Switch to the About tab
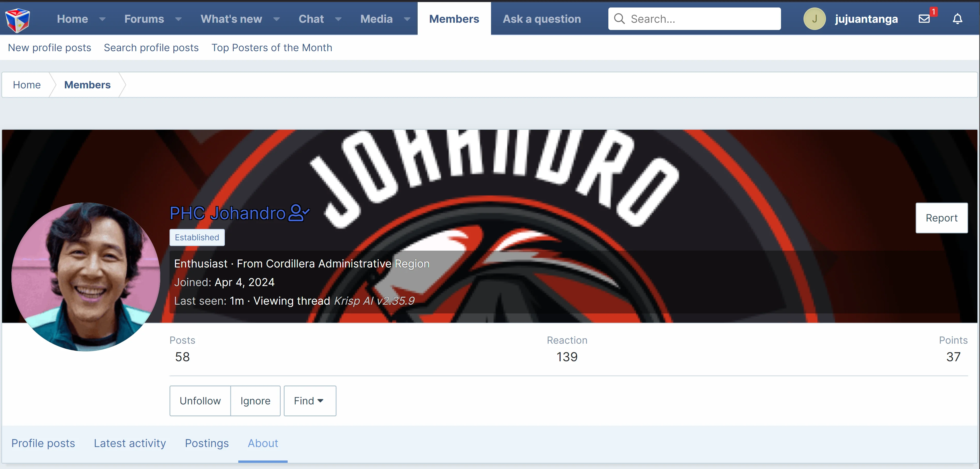 point(263,443)
